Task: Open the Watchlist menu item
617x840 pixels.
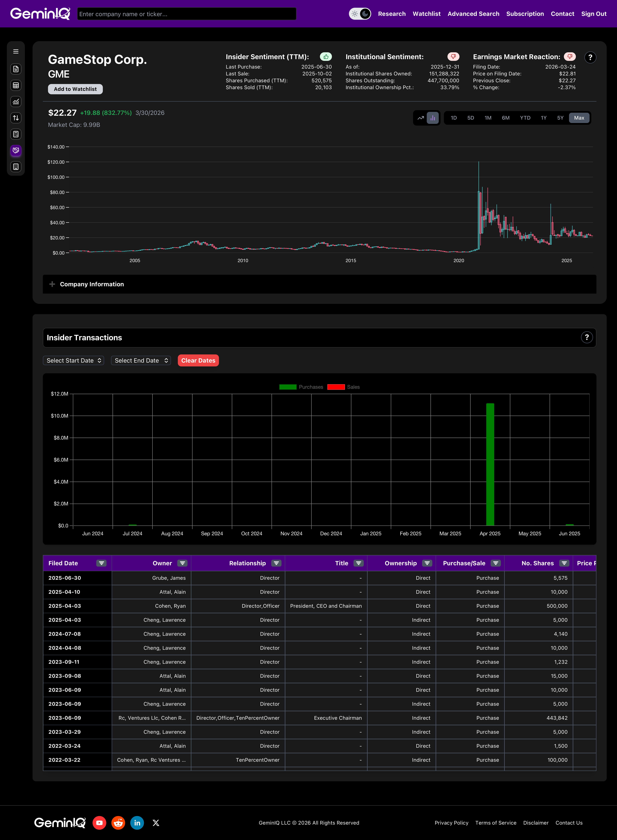Action: click(426, 14)
